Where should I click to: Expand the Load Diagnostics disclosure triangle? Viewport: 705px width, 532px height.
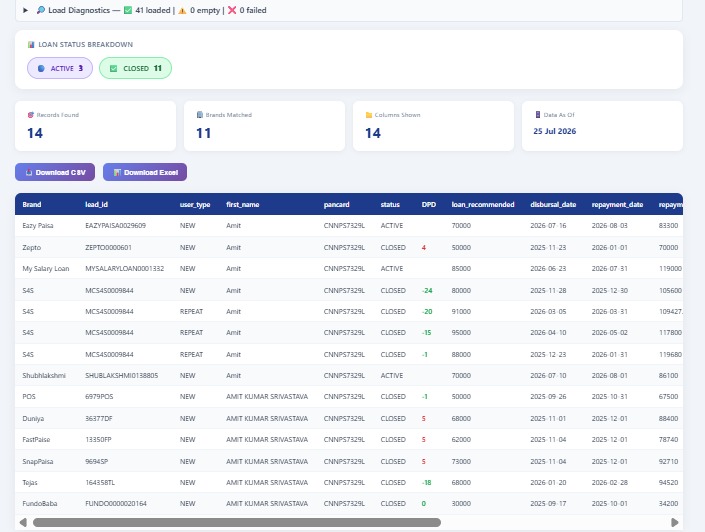[25, 10]
